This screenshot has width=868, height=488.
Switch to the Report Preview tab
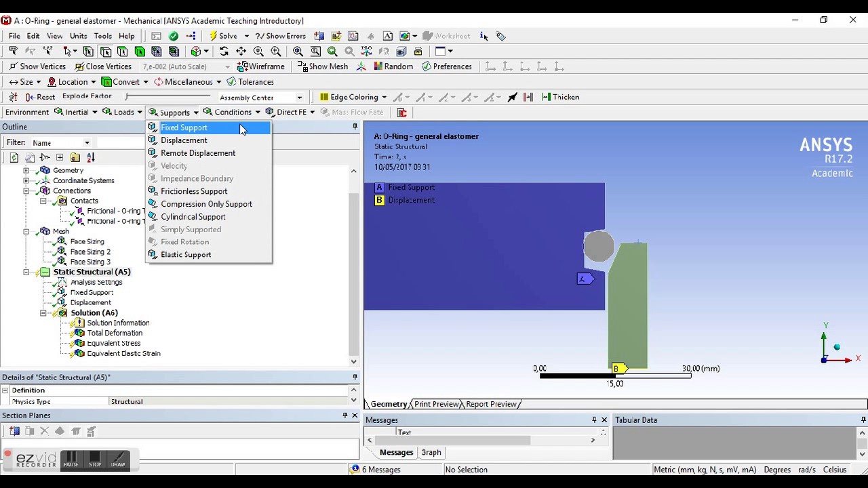coord(491,404)
